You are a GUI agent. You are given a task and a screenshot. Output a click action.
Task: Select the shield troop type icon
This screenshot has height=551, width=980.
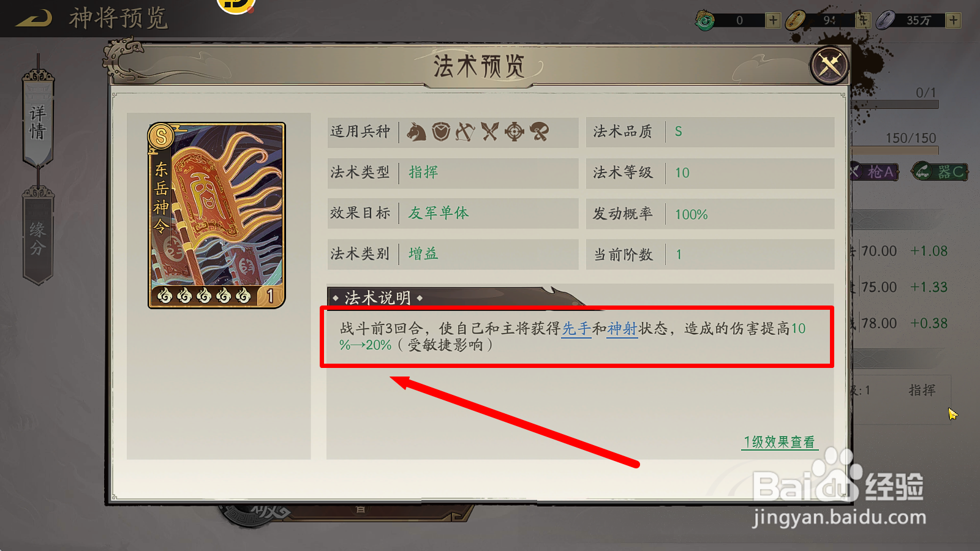pyautogui.click(x=441, y=132)
